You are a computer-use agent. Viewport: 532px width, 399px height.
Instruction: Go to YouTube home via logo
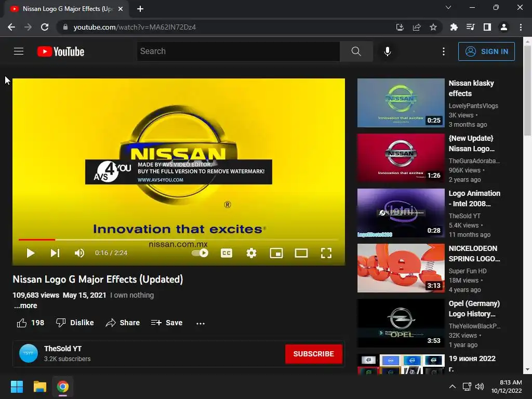tap(61, 51)
